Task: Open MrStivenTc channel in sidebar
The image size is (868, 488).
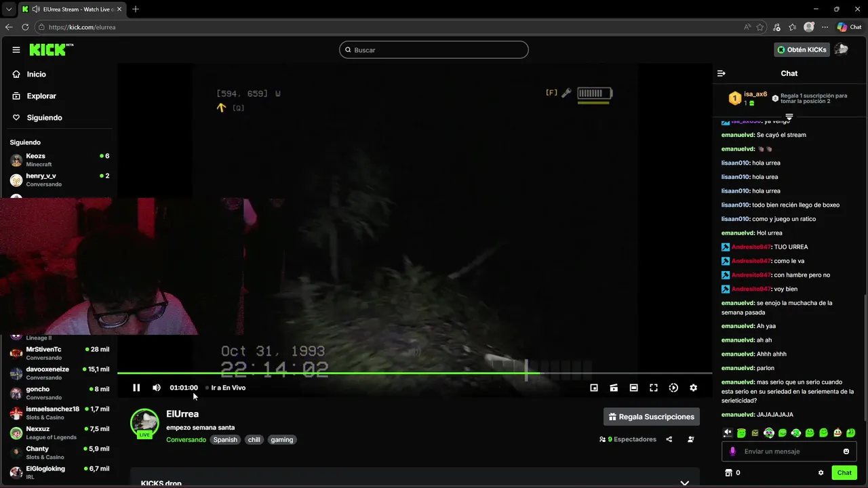Action: (60, 353)
